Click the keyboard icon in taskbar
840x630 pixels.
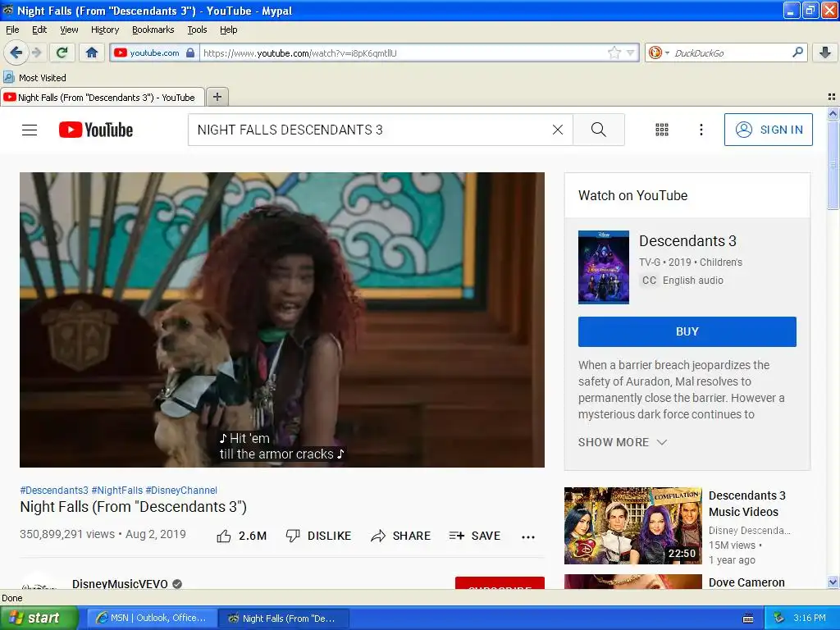748,619
